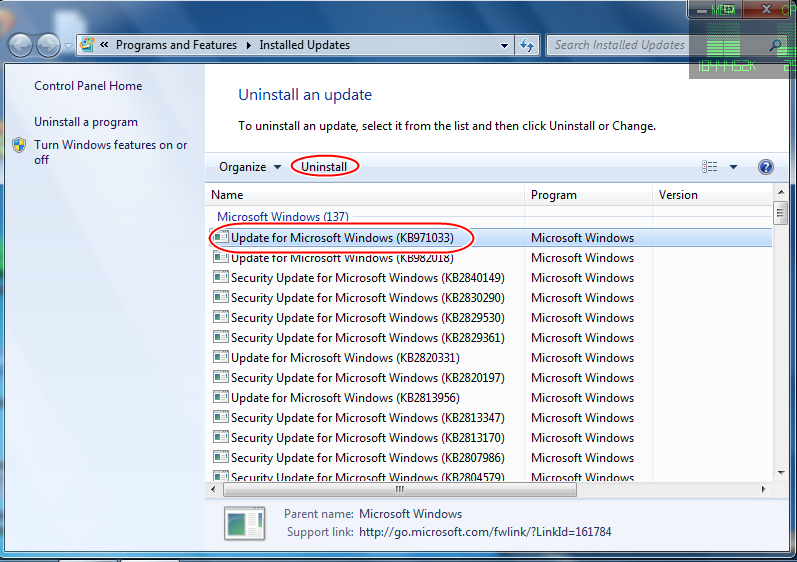
Task: Select Security Update (KB2829361) row
Action: (490, 338)
